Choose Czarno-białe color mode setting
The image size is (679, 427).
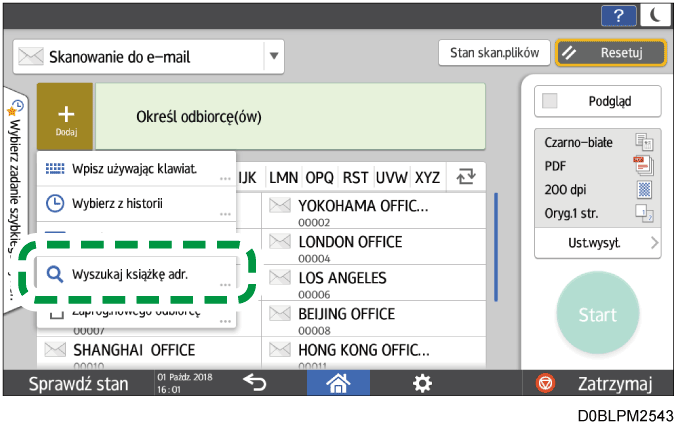pyautogui.click(x=597, y=142)
